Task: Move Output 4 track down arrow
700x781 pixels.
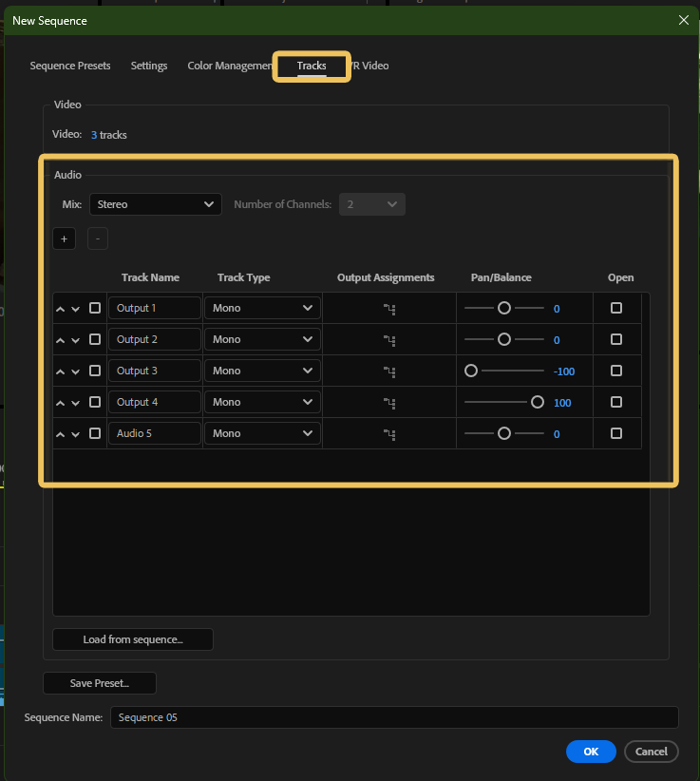Action: 76,403
